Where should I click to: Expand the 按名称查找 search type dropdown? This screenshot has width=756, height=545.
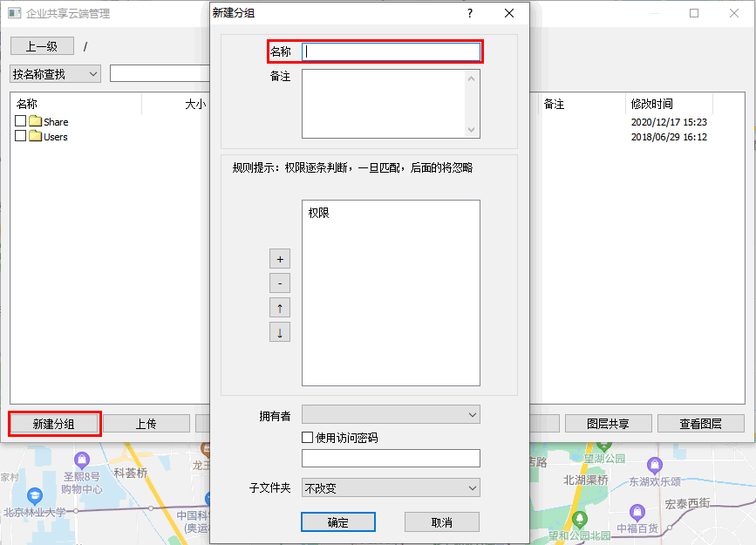coord(56,74)
